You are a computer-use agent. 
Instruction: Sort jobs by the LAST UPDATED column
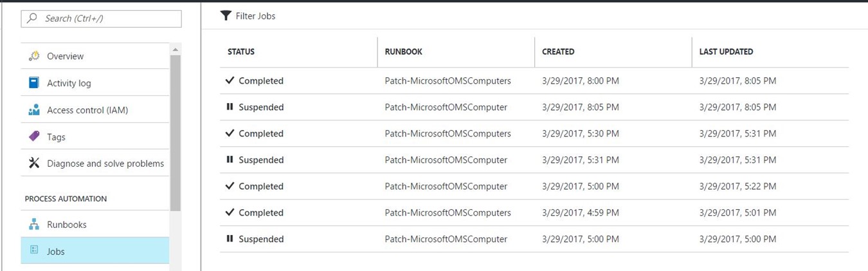click(726, 51)
